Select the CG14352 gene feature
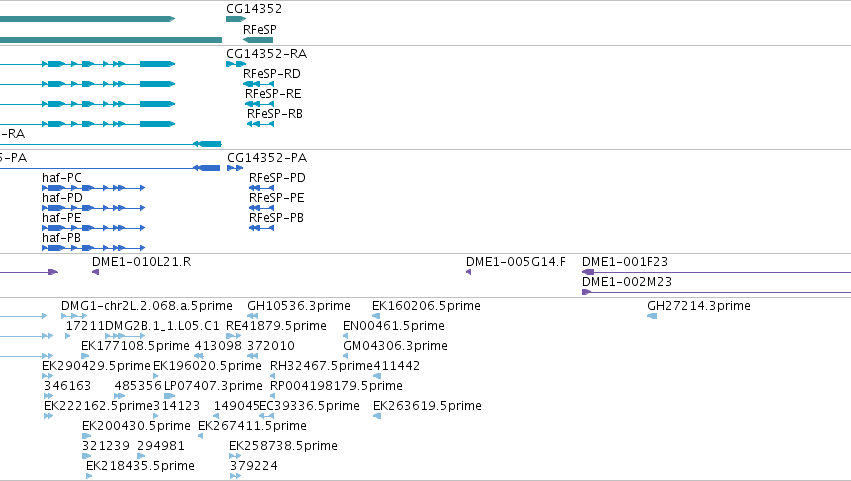 (x=236, y=19)
